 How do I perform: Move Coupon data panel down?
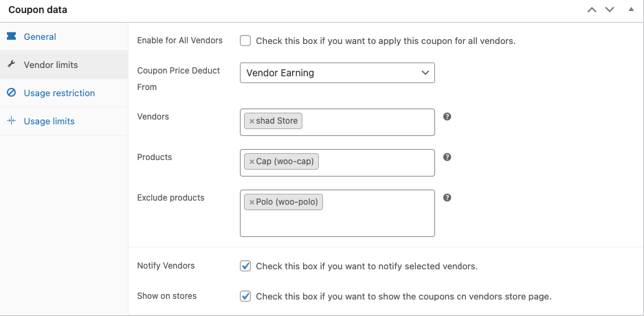point(610,10)
